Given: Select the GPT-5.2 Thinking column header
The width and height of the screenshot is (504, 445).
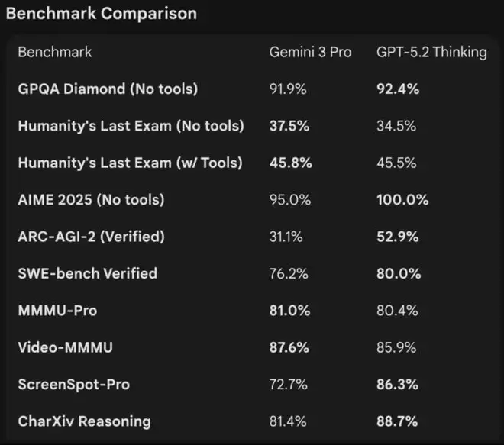Looking at the screenshot, I should click(431, 52).
